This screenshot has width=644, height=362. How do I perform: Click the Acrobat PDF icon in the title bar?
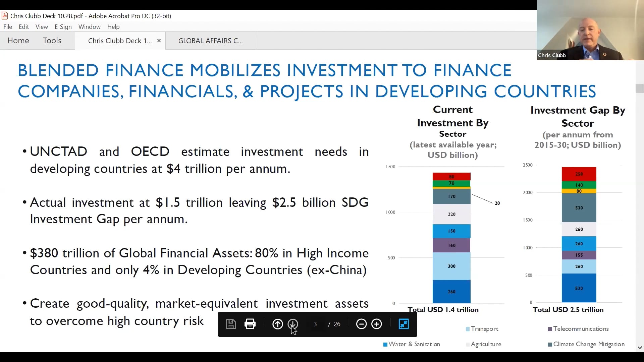pyautogui.click(x=4, y=15)
